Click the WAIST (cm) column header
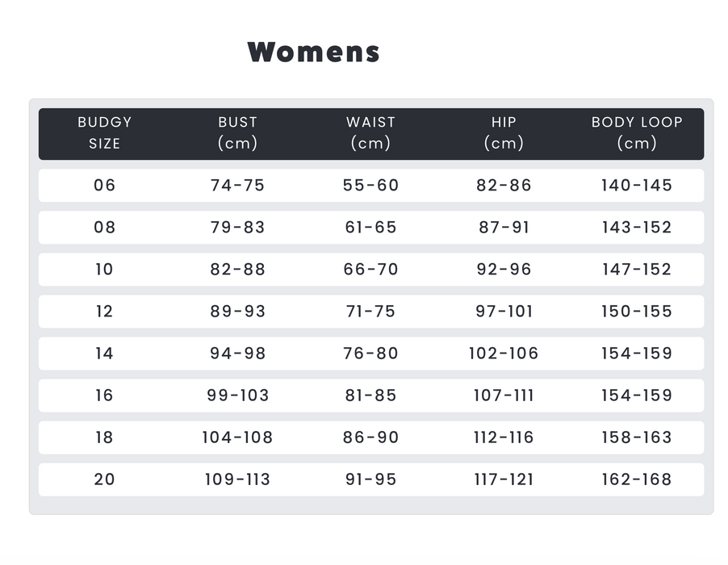728x565 pixels. (x=370, y=133)
